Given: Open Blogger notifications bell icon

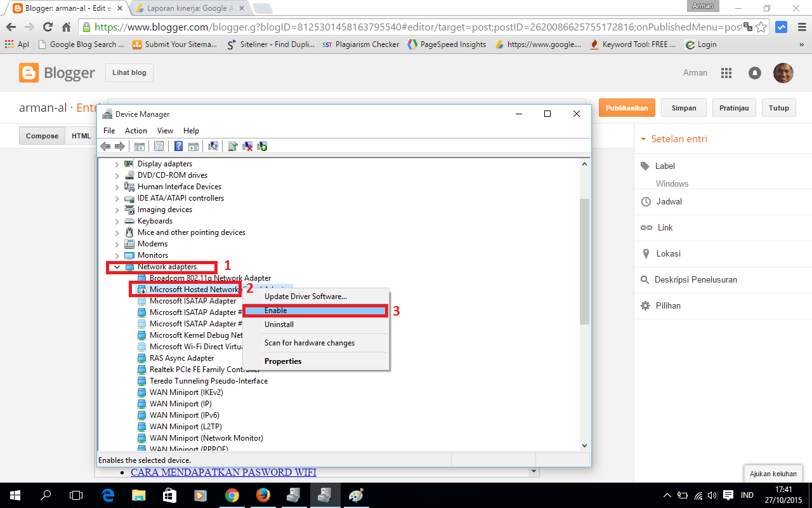Looking at the screenshot, I should pyautogui.click(x=755, y=73).
